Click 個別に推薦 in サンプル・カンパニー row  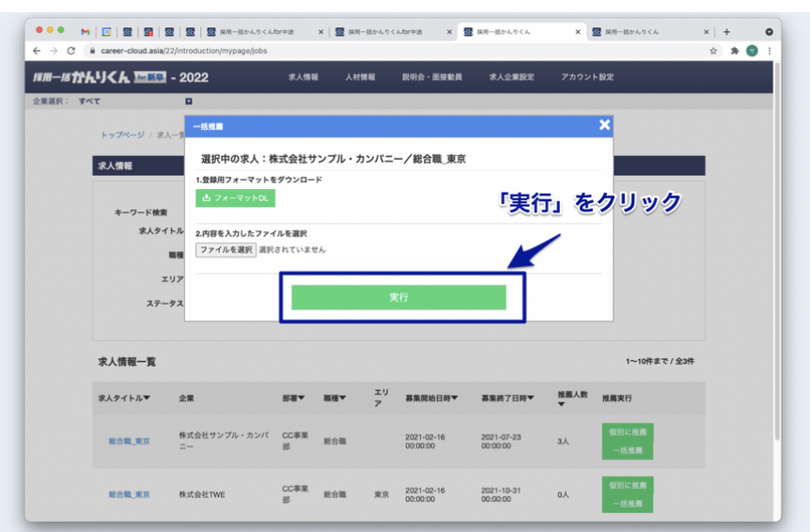click(628, 432)
